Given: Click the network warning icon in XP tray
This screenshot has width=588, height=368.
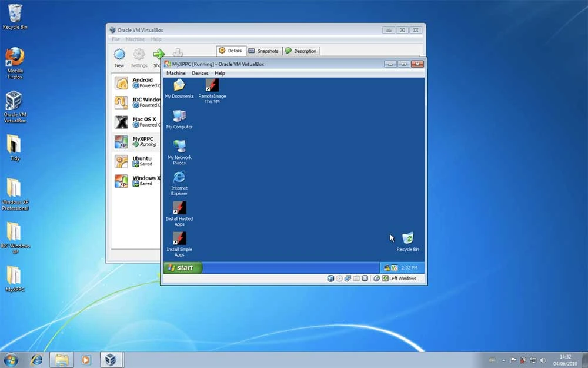Looking at the screenshot, I should (x=387, y=268).
